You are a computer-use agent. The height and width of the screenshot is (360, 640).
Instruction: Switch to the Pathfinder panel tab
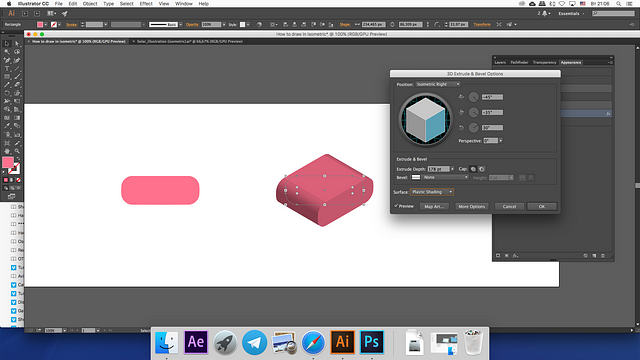coord(519,62)
